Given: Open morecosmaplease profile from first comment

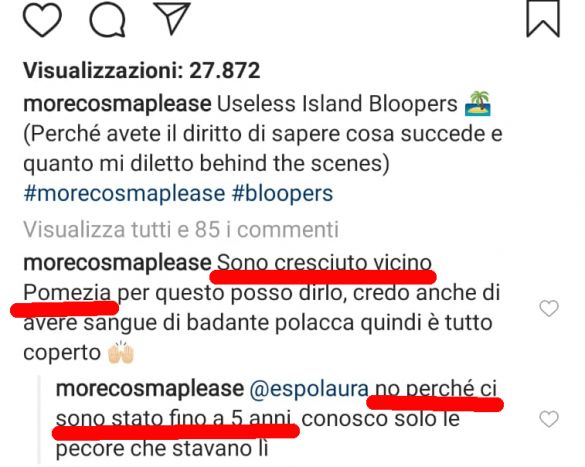Looking at the screenshot, I should 117,263.
